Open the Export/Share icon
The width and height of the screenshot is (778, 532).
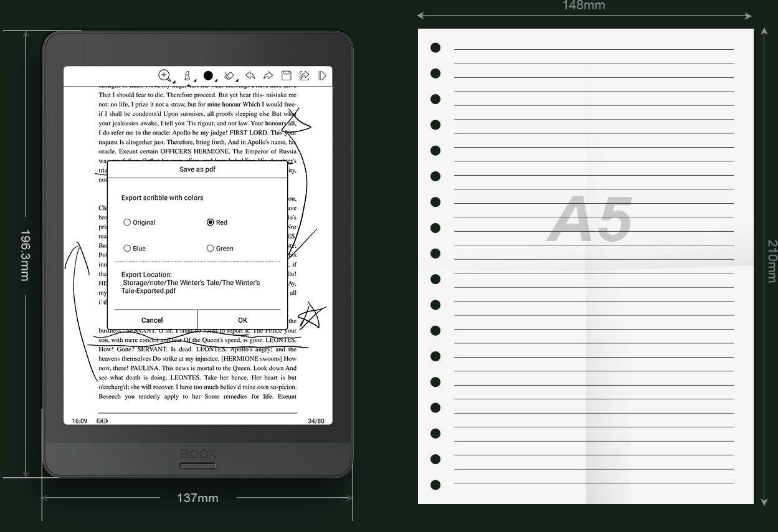[x=304, y=75]
